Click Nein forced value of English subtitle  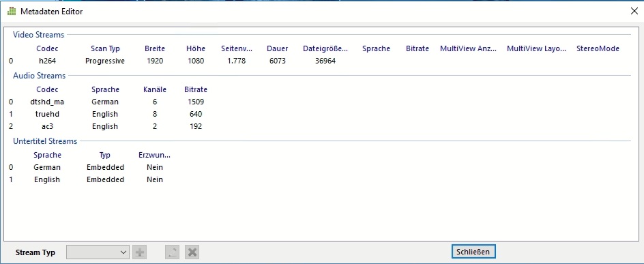(155, 179)
